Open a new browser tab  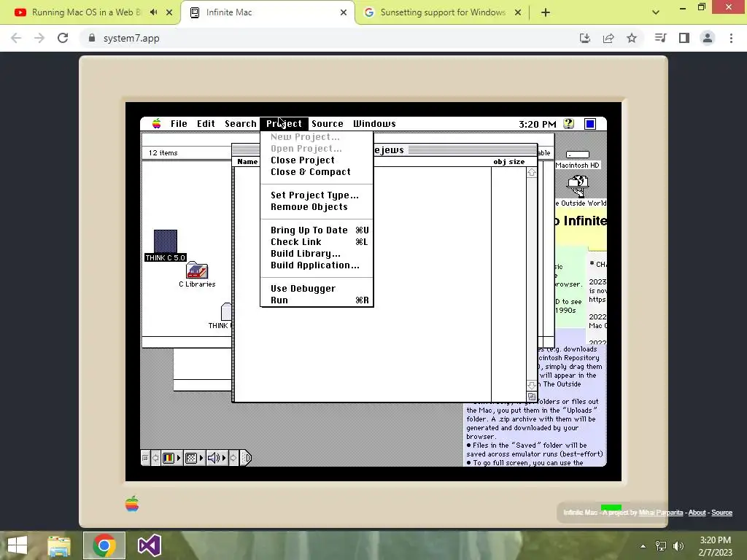point(546,12)
